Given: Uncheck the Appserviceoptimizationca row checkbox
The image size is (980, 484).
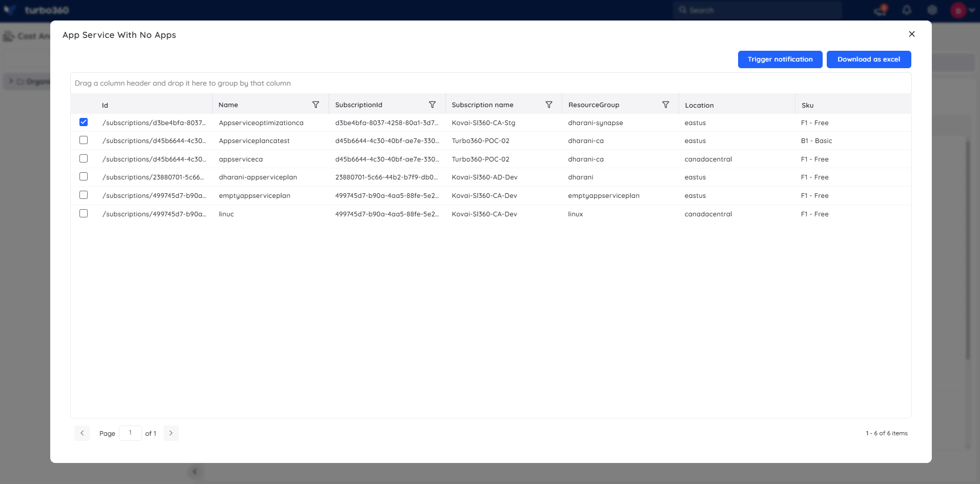Looking at the screenshot, I should point(84,122).
